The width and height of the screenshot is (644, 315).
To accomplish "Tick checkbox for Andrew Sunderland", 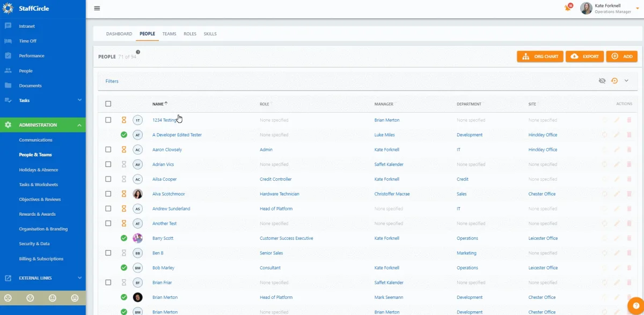I will [x=108, y=209].
